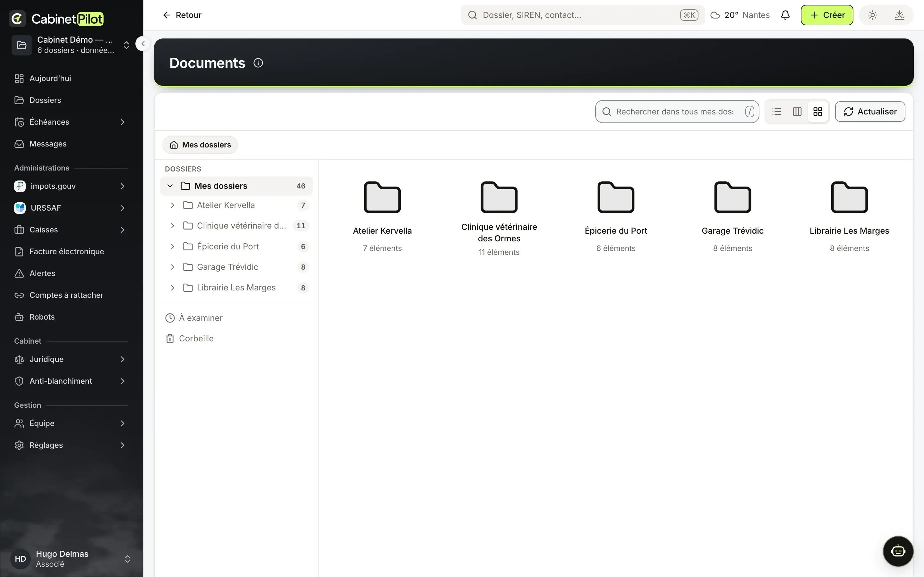The height and width of the screenshot is (577, 924).
Task: Expand the Atelier Kervella tree folder
Action: tap(173, 205)
